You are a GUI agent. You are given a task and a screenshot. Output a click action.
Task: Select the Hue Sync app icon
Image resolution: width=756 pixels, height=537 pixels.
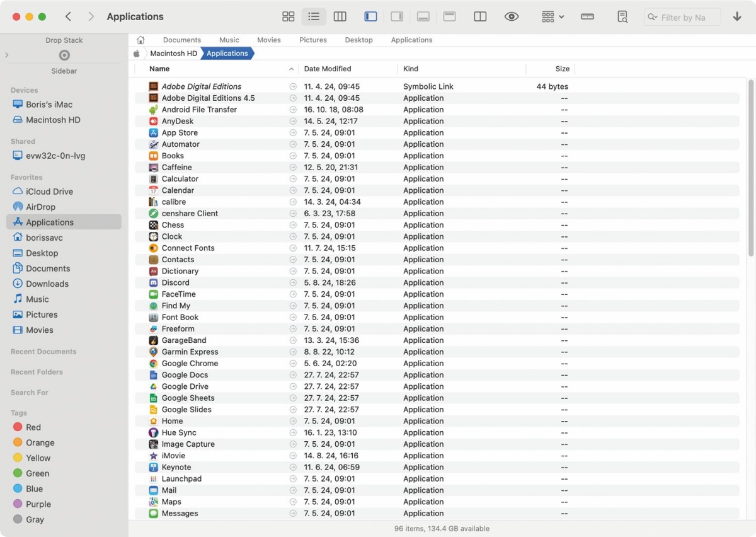pos(153,432)
